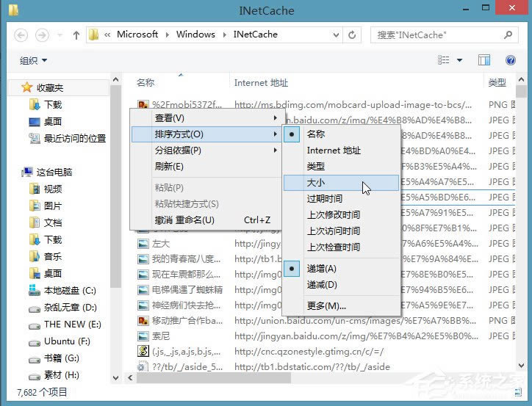This screenshot has width=532, height=406.
Task: Sort by Internet 地址 in submenu
Action: pyautogui.click(x=341, y=151)
